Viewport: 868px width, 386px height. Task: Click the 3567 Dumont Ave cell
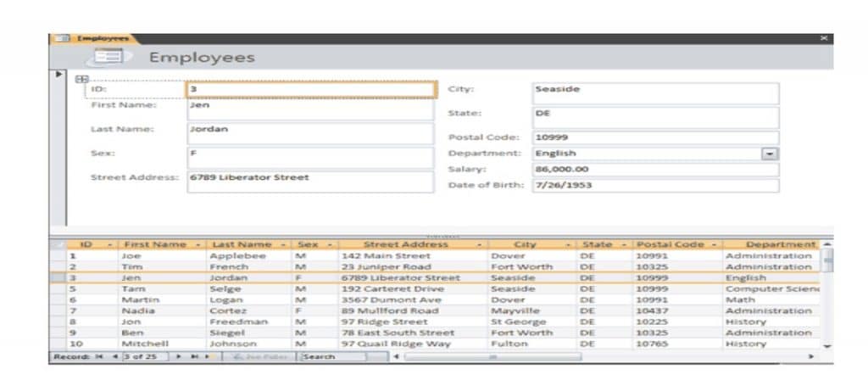click(x=413, y=300)
